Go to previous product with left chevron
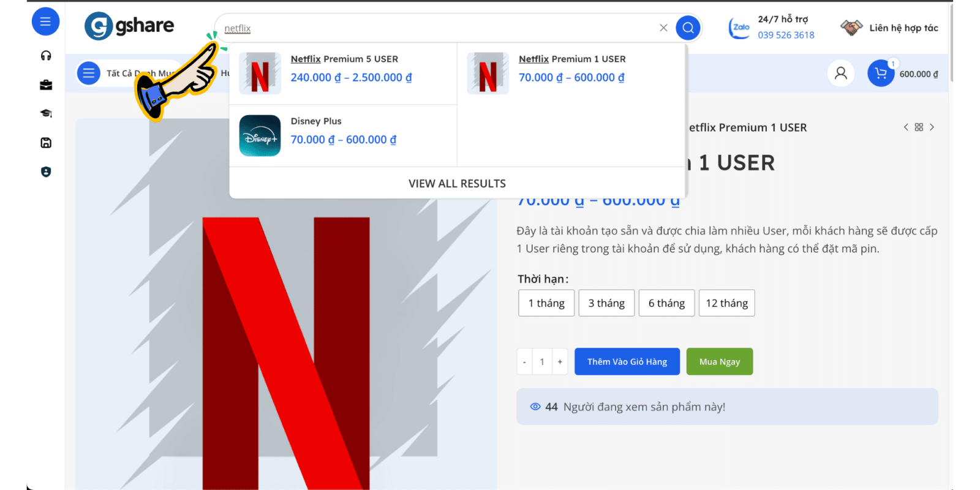Screen dimensions: 980x490 tap(906, 127)
